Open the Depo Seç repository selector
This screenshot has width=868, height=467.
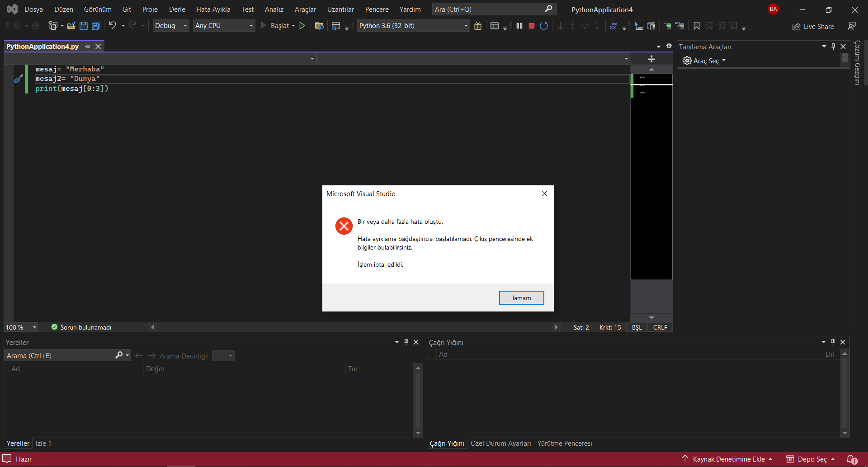click(811, 459)
